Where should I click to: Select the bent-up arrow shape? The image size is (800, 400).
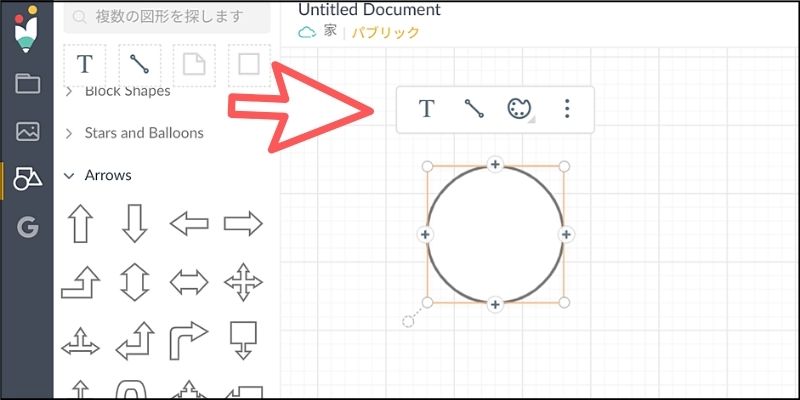[x=80, y=282]
